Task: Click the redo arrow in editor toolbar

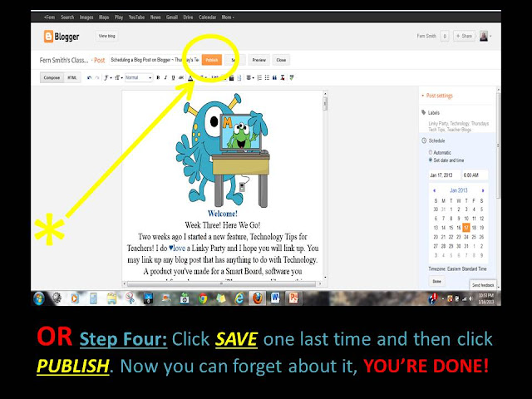Action: (x=97, y=77)
